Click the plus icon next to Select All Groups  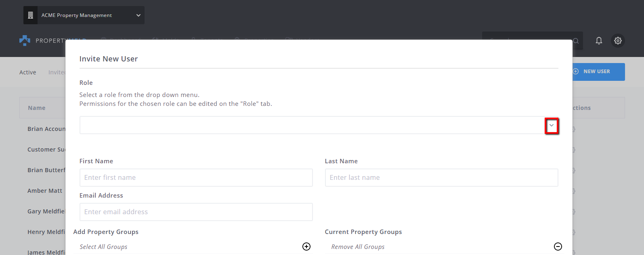pos(306,247)
